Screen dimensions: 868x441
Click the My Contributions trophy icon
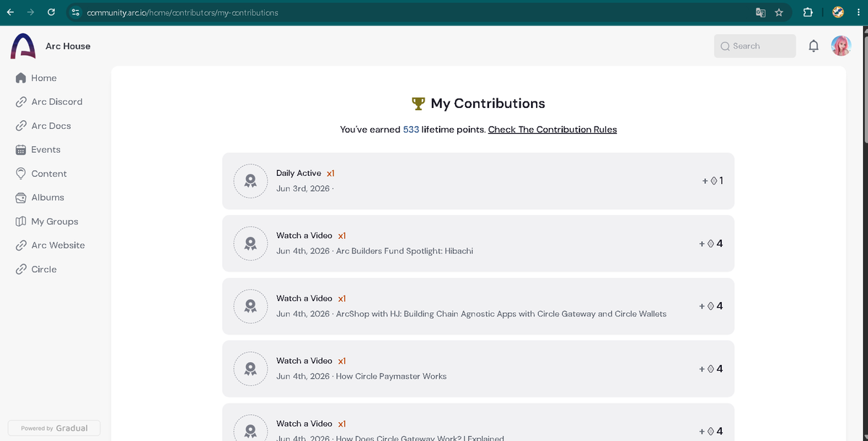coord(418,104)
